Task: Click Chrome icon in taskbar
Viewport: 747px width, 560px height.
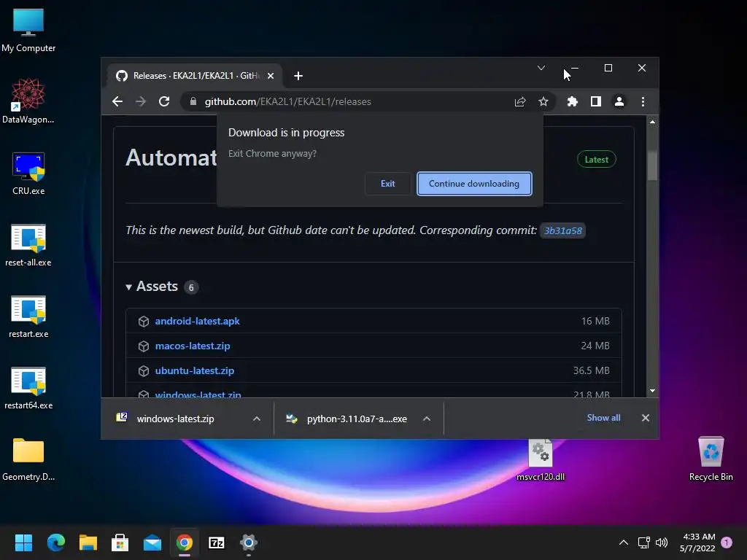Action: [x=185, y=542]
